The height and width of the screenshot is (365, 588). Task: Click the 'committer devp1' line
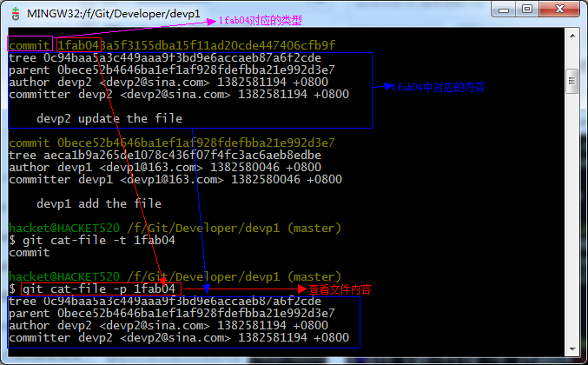[175, 180]
